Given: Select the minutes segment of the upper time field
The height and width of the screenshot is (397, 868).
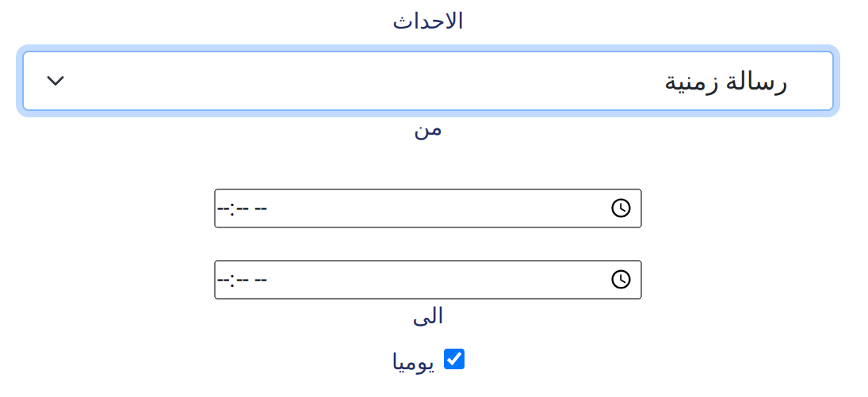Looking at the screenshot, I should click(x=243, y=208).
